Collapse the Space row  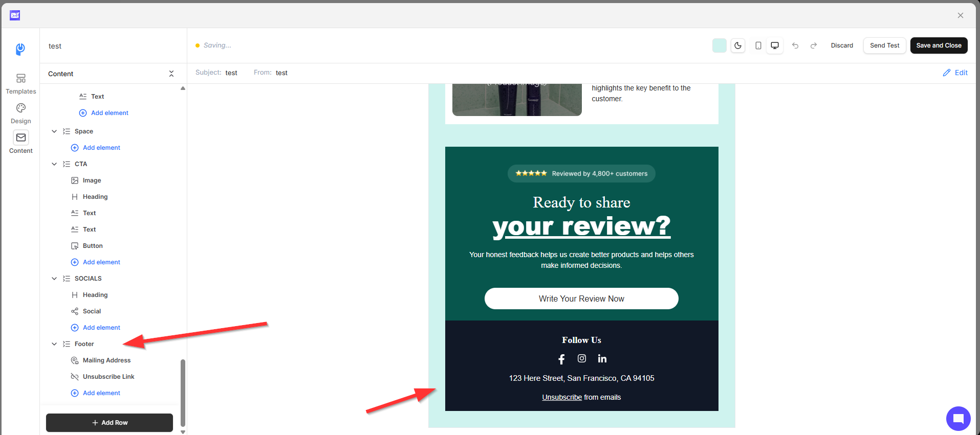coord(54,131)
